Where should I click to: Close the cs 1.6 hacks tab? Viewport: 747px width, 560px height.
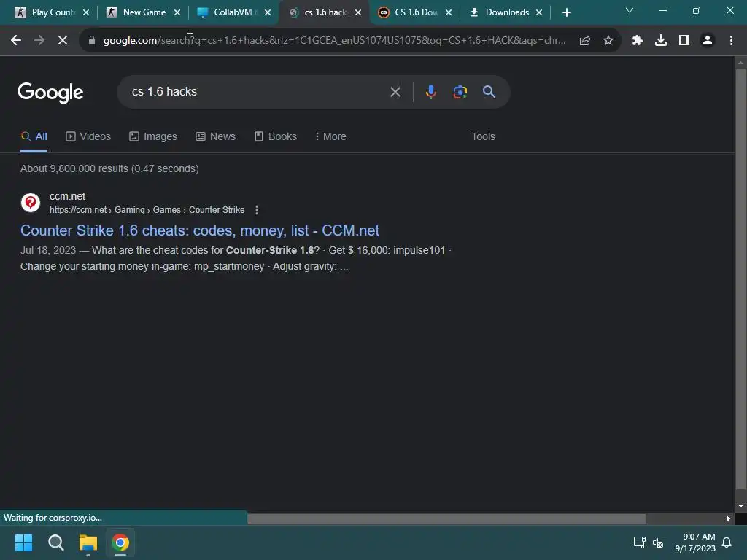pos(358,12)
